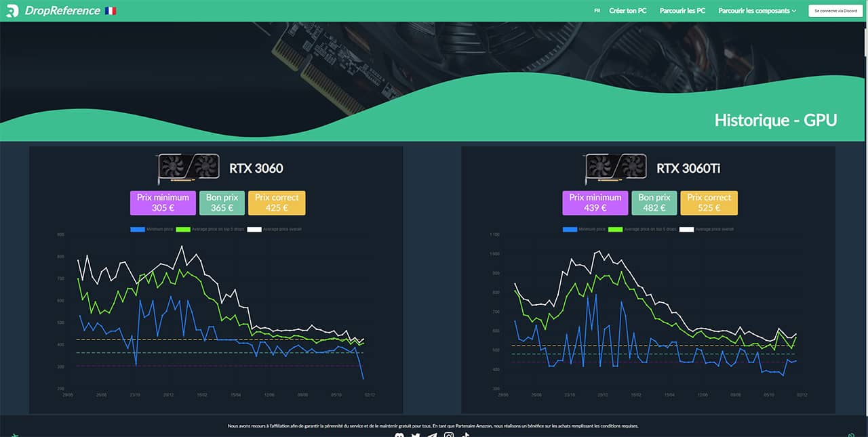This screenshot has width=868, height=437.
Task: Expand the Parcourir les composants dropdown
Action: pos(757,11)
